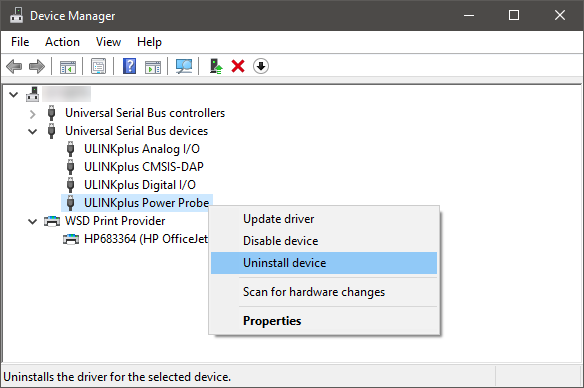This screenshot has height=388, width=584.
Task: Click the Disable device down-arrow icon
Action: pyautogui.click(x=261, y=67)
